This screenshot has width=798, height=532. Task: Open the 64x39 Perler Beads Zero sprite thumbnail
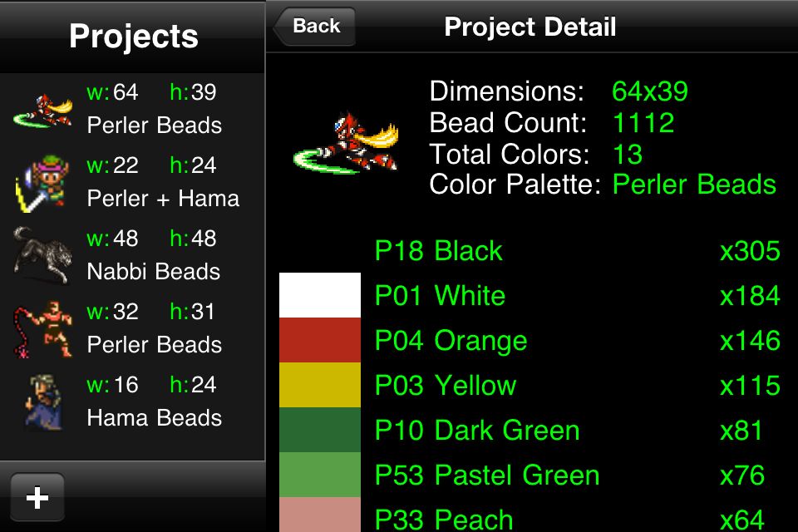[x=42, y=110]
